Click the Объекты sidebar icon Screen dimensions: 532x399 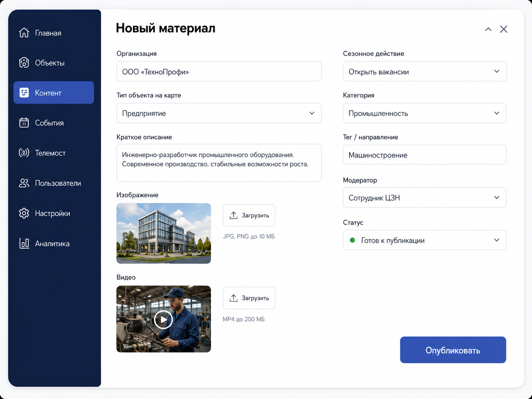coord(24,63)
